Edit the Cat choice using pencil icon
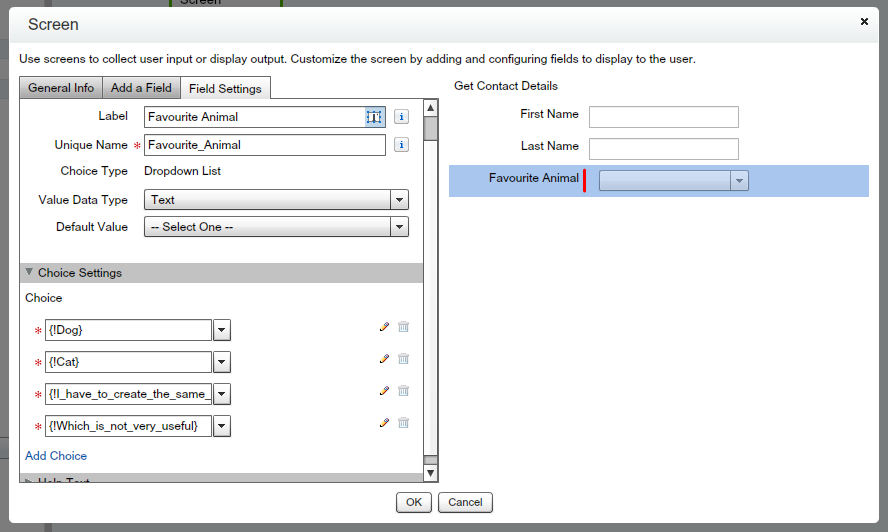This screenshot has height=532, width=888. (384, 359)
